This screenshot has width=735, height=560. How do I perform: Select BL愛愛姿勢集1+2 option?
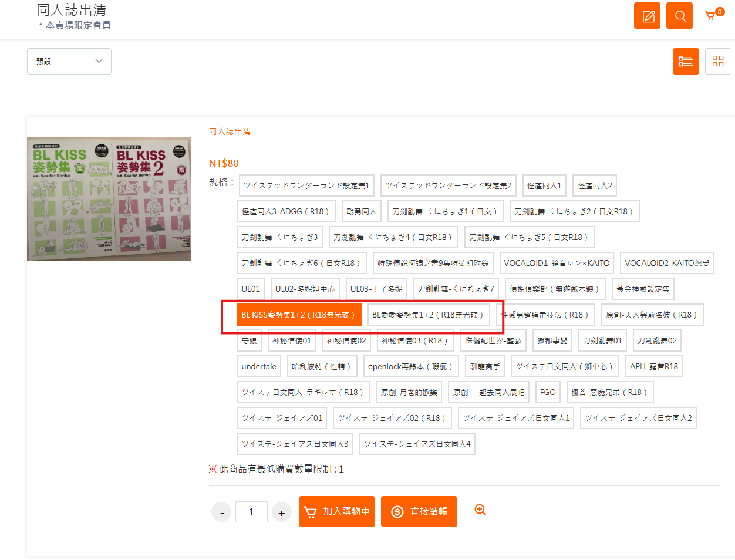pyautogui.click(x=429, y=315)
